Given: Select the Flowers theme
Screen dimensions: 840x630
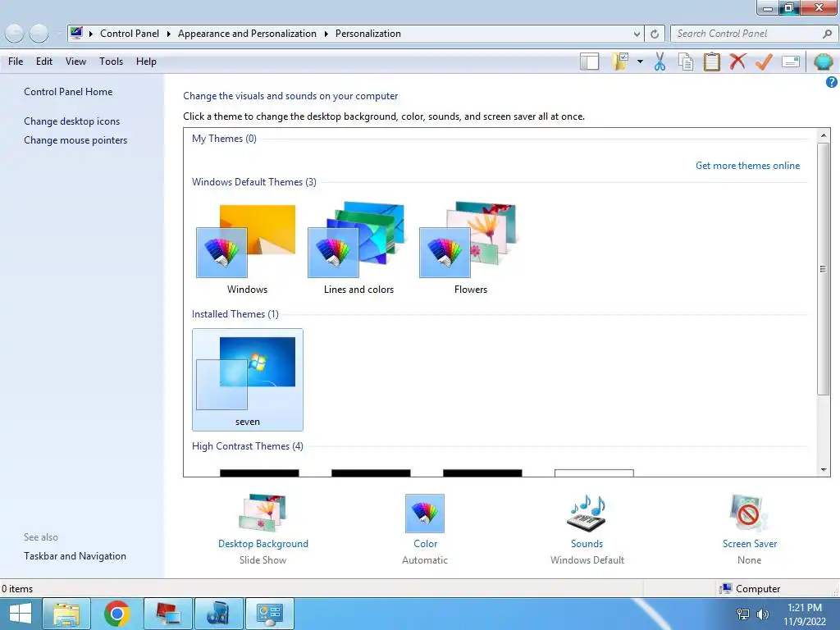Looking at the screenshot, I should coord(470,249).
